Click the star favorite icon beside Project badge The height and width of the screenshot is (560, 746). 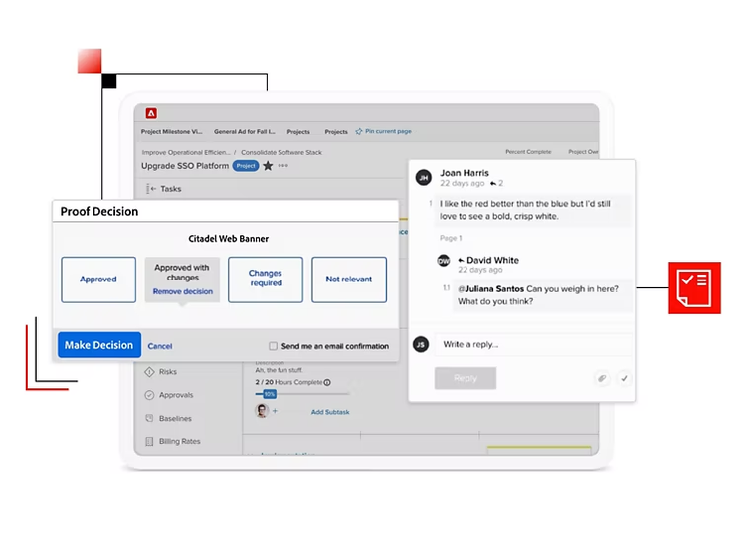coord(268,166)
